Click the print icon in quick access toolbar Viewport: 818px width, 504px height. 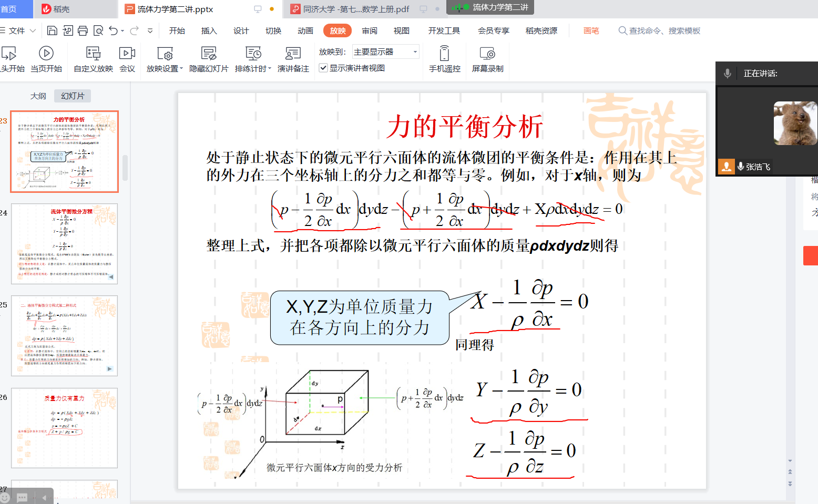click(x=83, y=31)
